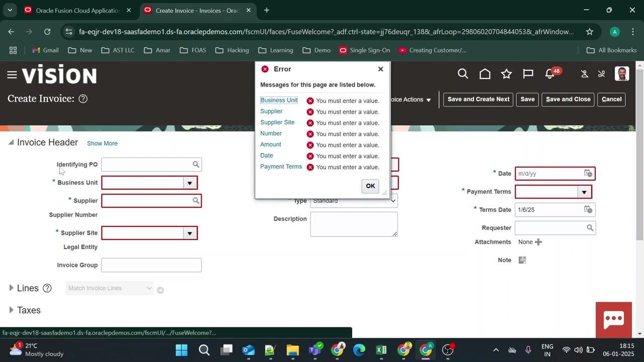
Task: Open the Invoice Actions menu
Action: pyautogui.click(x=411, y=100)
